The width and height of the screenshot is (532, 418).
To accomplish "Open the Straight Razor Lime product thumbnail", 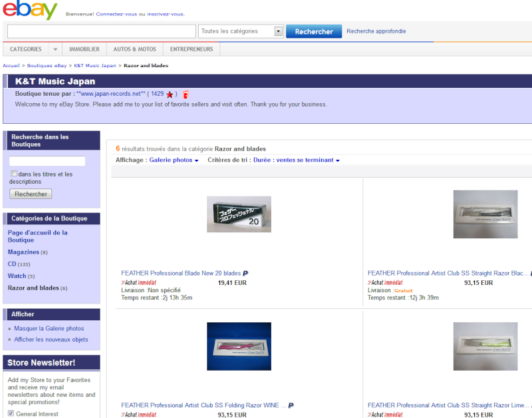I will [485, 346].
